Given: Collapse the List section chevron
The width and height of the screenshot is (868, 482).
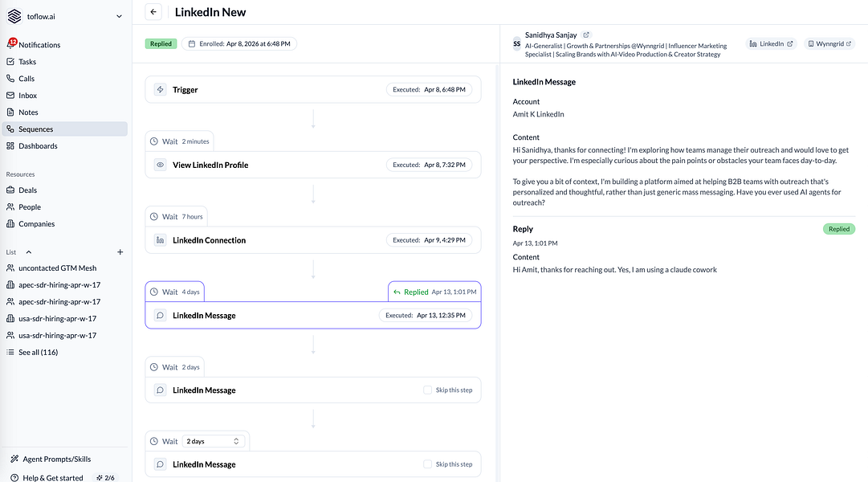Looking at the screenshot, I should [29, 252].
